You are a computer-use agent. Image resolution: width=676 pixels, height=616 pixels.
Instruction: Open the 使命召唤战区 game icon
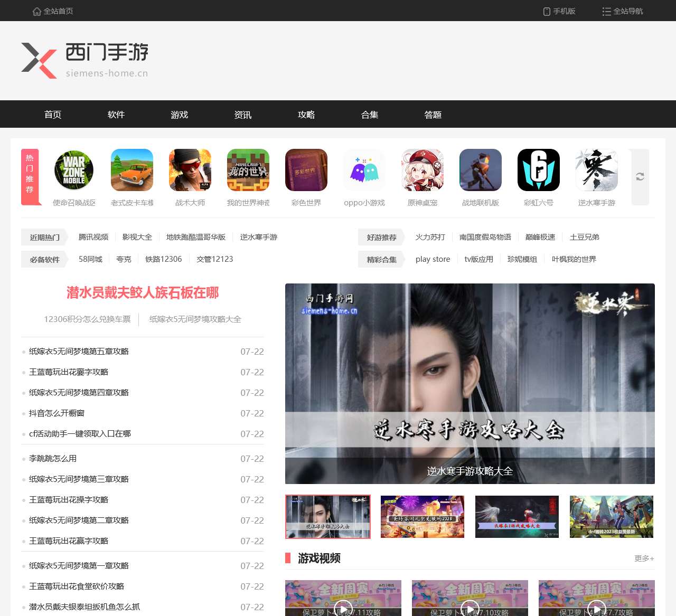tap(73, 170)
